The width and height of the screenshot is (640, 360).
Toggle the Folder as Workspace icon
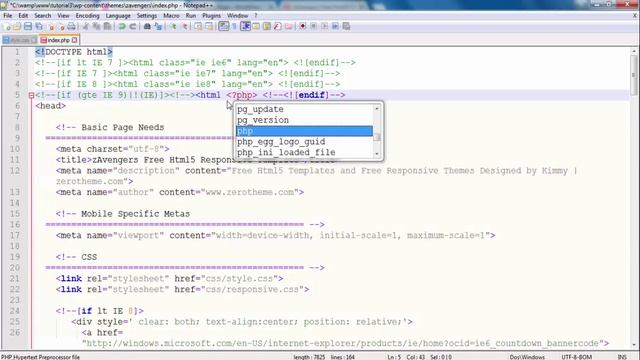pos(289,27)
